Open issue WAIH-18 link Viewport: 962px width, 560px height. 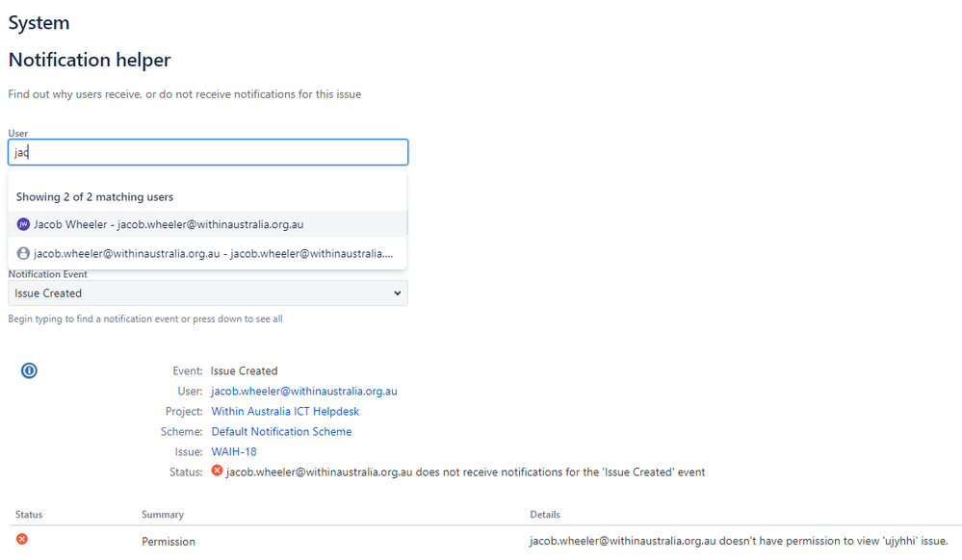(234, 452)
